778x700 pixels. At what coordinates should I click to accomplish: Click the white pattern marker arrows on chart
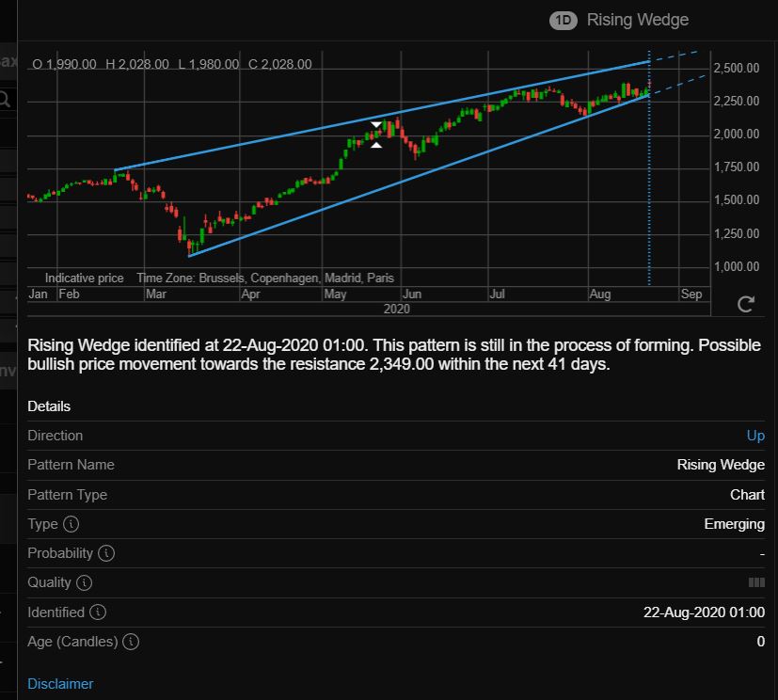(376, 135)
